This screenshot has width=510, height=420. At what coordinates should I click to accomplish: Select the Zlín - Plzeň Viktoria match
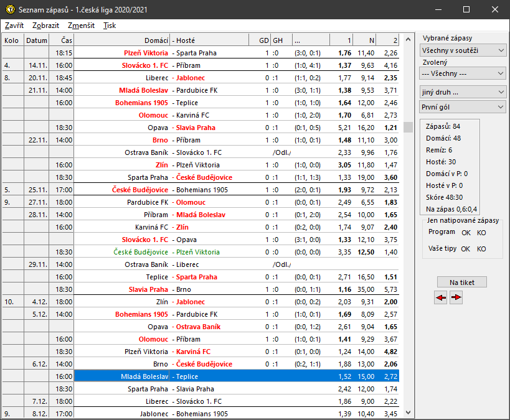237,165
